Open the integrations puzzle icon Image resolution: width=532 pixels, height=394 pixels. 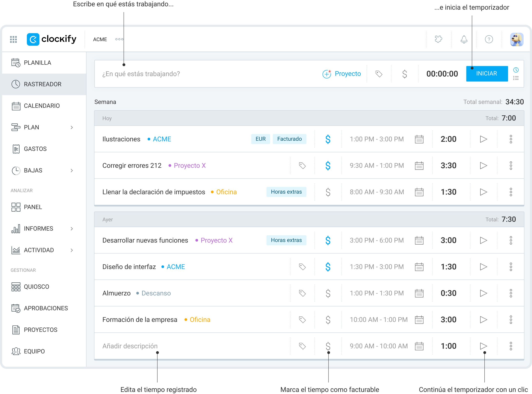tap(438, 39)
